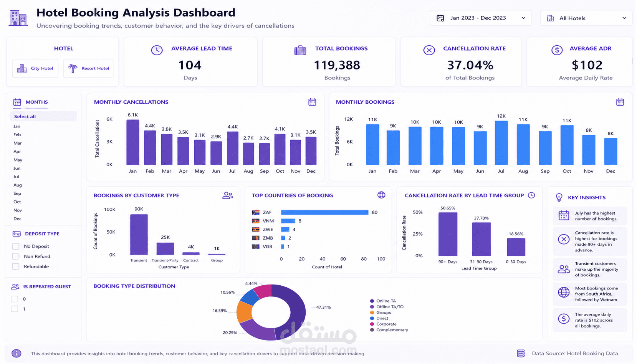
Task: Click the globe icon in South Africa insight
Action: 564,292
